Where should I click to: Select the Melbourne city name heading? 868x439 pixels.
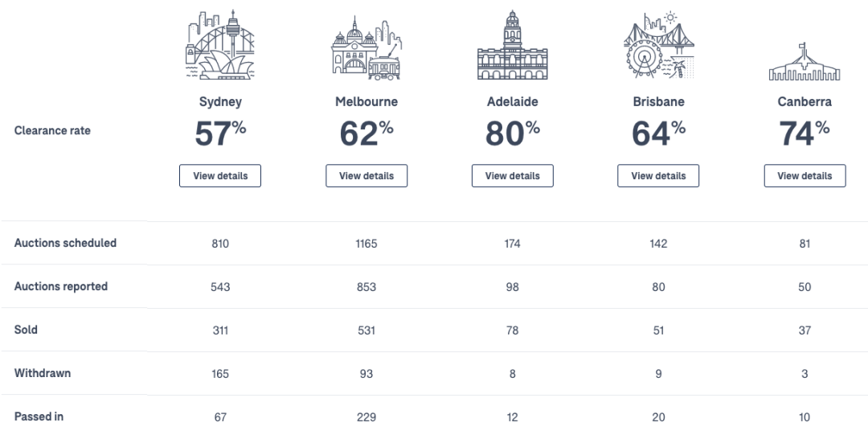tap(366, 102)
